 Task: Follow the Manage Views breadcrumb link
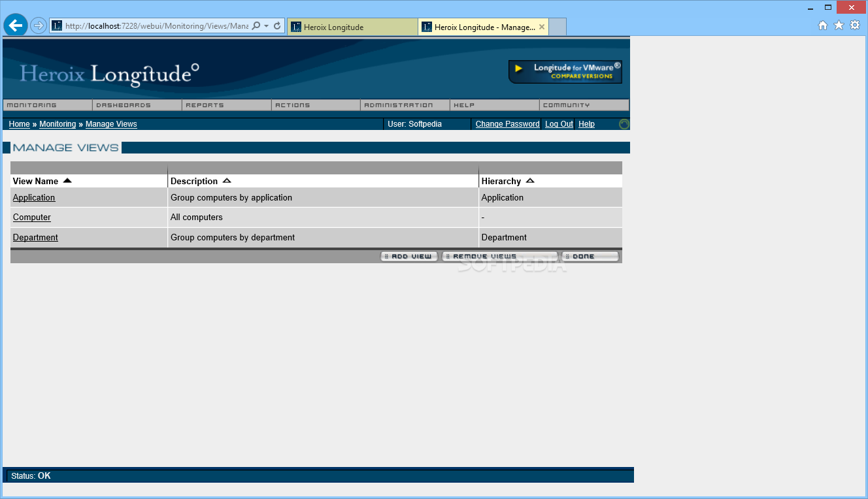click(x=111, y=124)
